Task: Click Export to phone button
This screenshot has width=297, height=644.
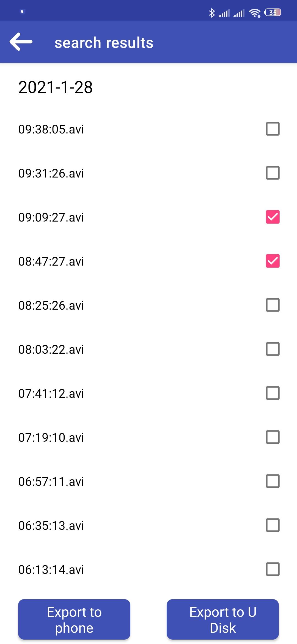Action: [x=74, y=619]
